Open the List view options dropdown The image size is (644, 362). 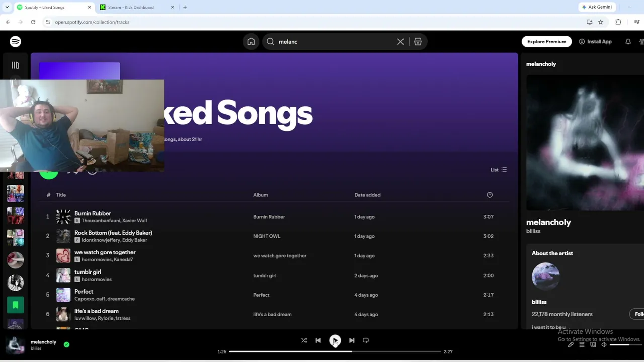point(499,170)
